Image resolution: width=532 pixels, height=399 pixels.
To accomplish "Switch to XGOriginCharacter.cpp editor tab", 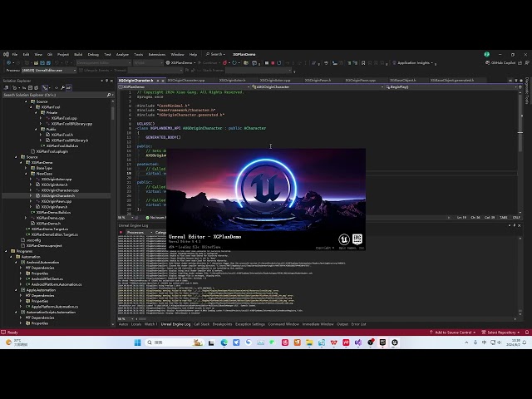I will pos(186,81).
